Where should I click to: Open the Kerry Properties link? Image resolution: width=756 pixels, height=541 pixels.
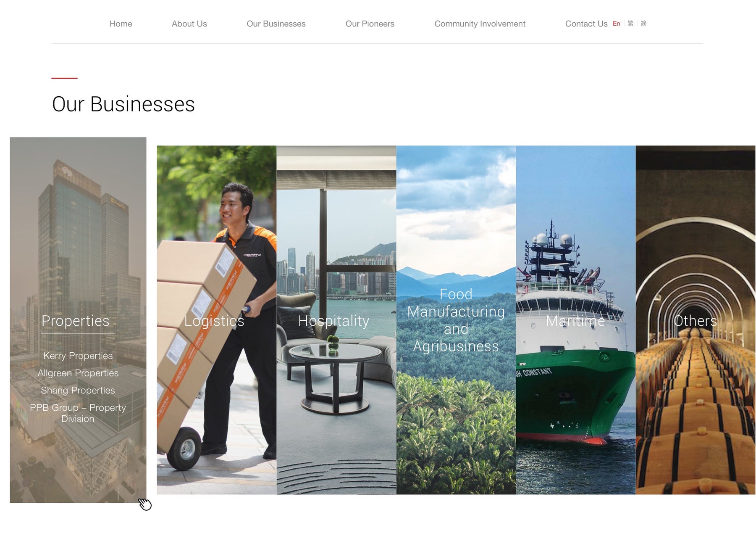[78, 356]
